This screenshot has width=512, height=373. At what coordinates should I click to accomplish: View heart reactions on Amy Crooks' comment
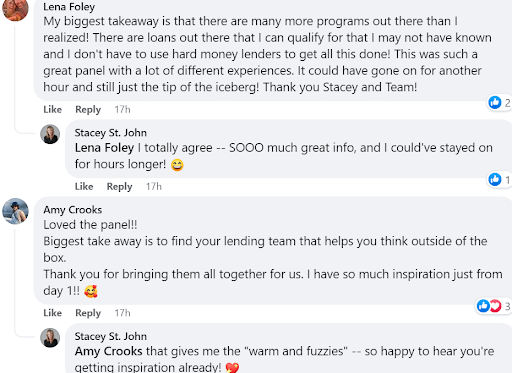(x=495, y=306)
